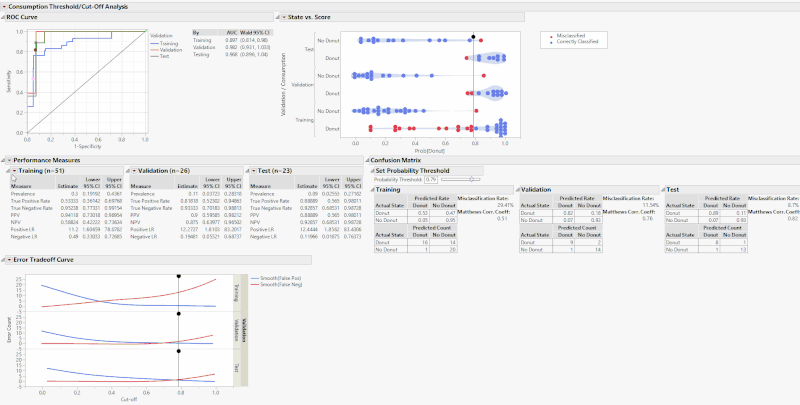
Task: Open the Consumption Threshold/Cut-Off Analysis red triangle menu
Action: pyautogui.click(x=4, y=7)
